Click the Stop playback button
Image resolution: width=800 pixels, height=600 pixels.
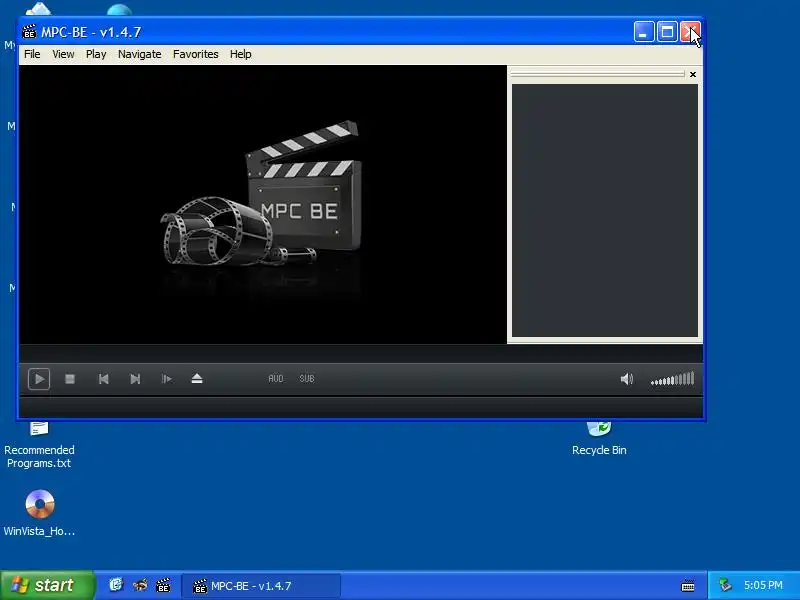pyautogui.click(x=70, y=379)
